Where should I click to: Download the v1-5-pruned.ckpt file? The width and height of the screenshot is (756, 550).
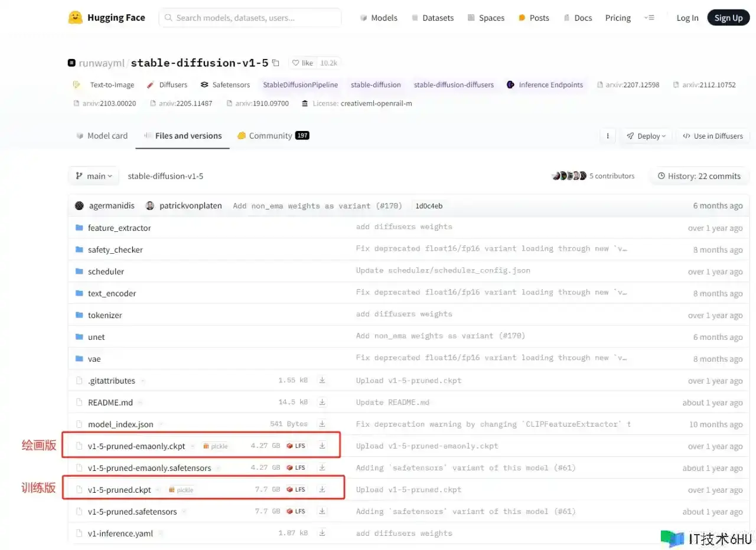pos(322,489)
